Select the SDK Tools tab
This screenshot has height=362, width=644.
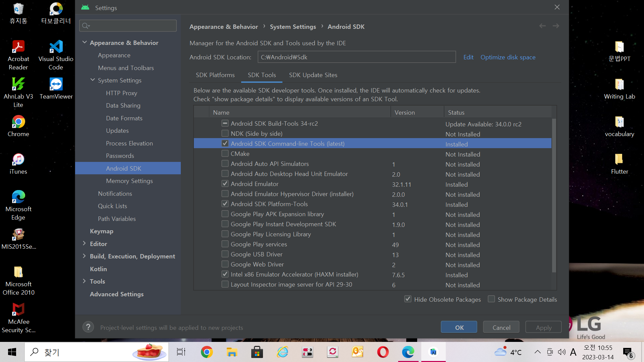[x=262, y=75]
